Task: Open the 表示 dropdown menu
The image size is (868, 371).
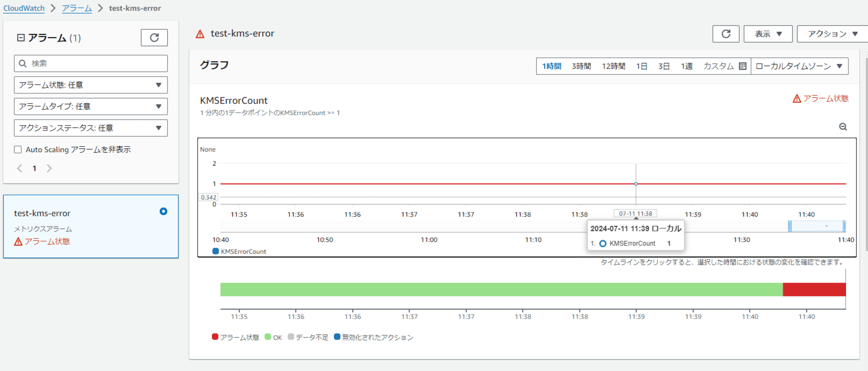Action: [768, 34]
